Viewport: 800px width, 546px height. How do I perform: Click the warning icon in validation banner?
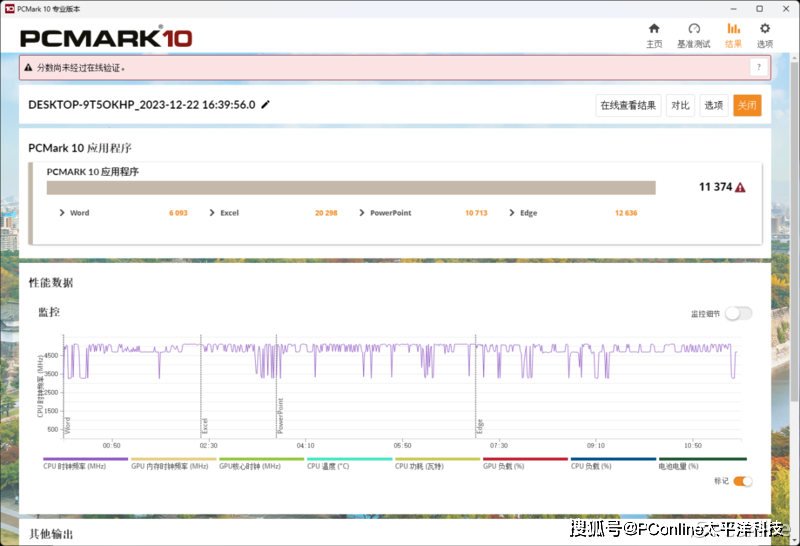click(29, 67)
